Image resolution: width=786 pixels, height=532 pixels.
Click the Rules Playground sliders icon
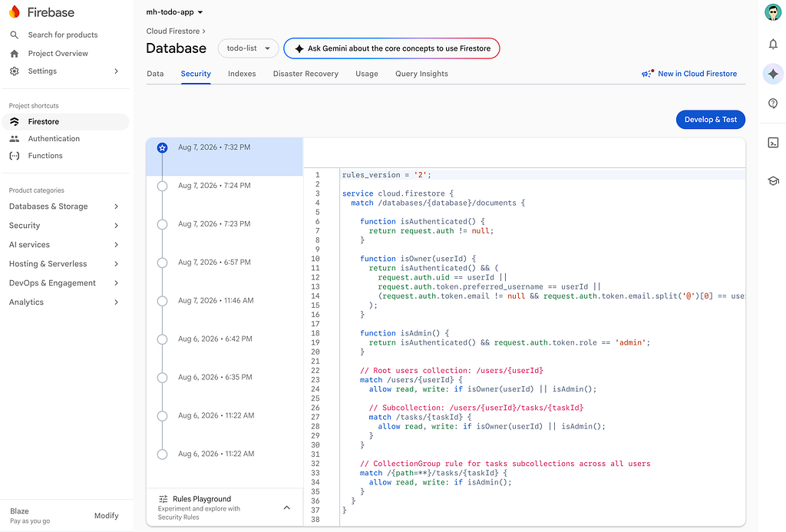pyautogui.click(x=163, y=499)
